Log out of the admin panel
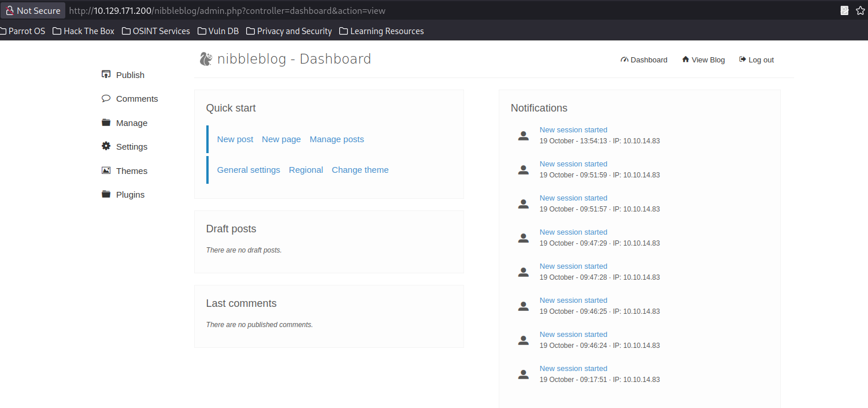Viewport: 868px width, 408px height. (x=756, y=60)
